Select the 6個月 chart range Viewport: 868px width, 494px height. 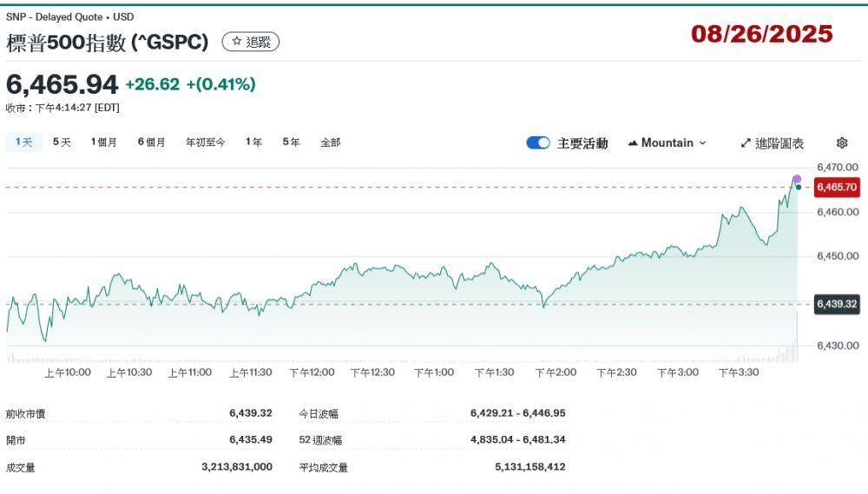(151, 142)
